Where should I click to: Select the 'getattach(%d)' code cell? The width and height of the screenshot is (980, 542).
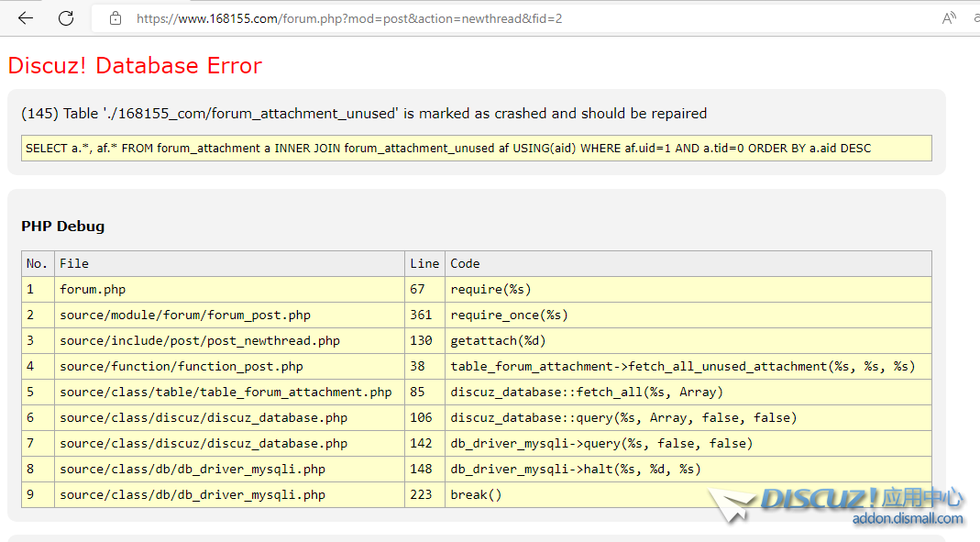tap(688, 341)
